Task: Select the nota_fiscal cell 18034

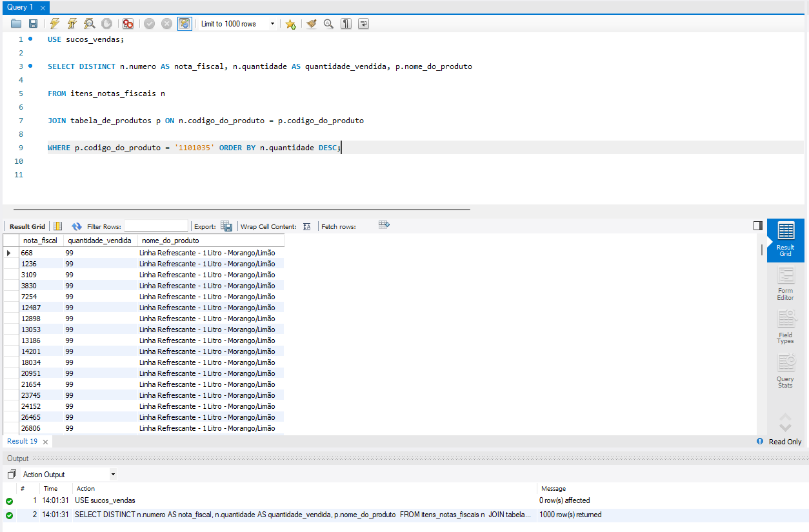Action: 41,362
